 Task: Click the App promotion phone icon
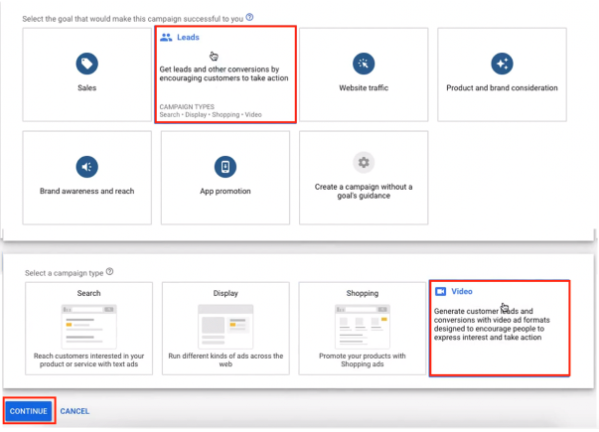225,167
